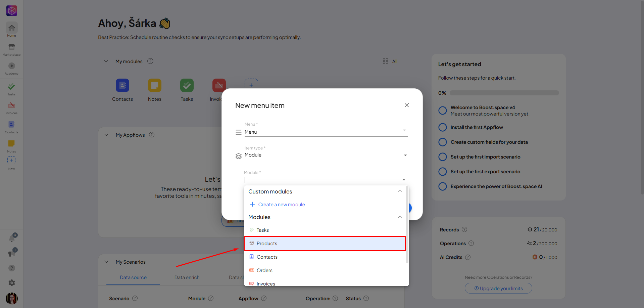This screenshot has height=308, width=644.
Task: Click the Status column help icon
Action: tap(366, 298)
